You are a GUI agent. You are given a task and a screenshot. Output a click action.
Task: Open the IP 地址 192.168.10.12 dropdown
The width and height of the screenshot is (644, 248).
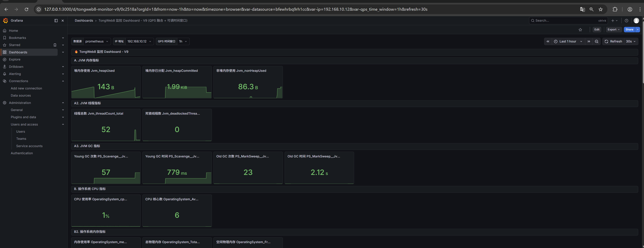(139, 42)
